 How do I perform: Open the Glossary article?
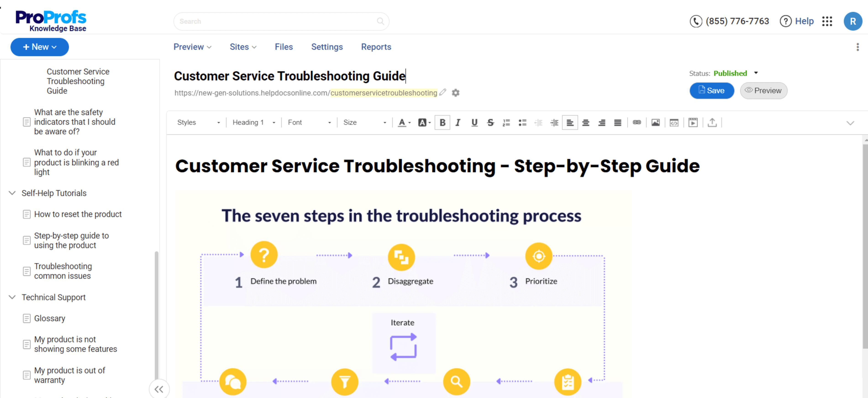pyautogui.click(x=50, y=318)
